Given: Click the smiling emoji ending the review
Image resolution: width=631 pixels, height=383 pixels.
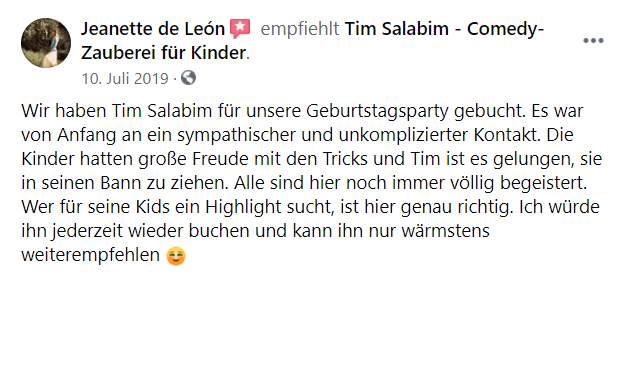Looking at the screenshot, I should tap(176, 256).
